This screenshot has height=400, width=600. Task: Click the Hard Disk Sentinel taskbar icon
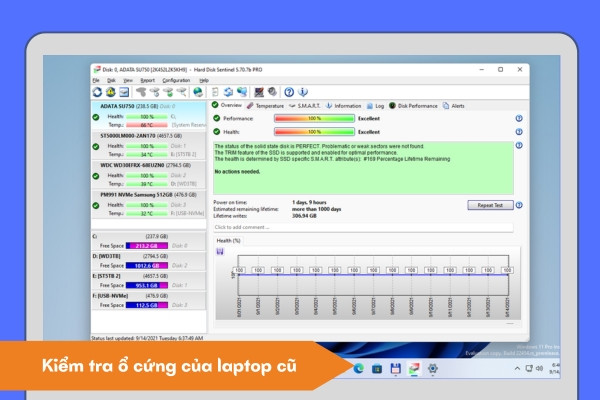(414, 369)
